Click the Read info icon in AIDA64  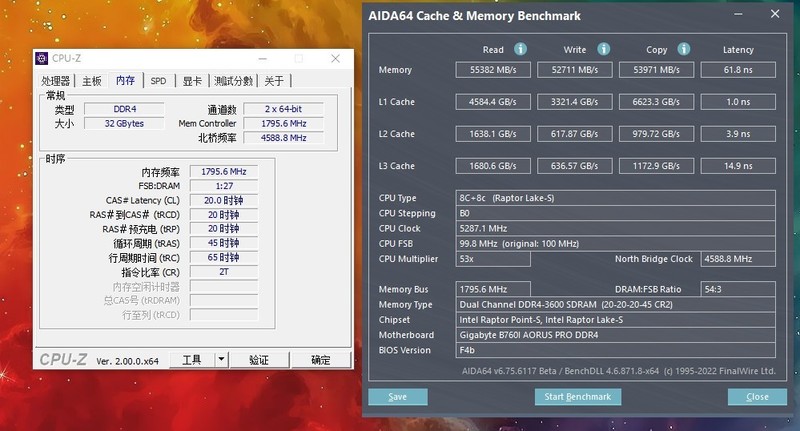click(520, 49)
